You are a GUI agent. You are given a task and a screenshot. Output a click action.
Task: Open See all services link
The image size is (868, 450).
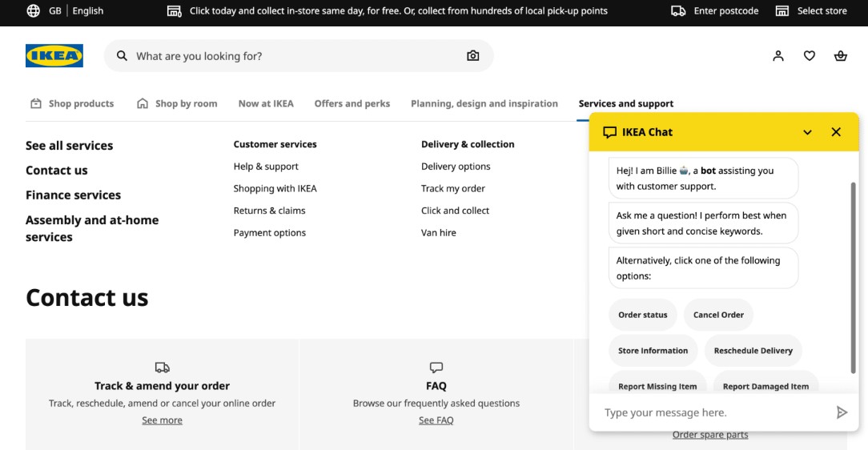tap(69, 146)
